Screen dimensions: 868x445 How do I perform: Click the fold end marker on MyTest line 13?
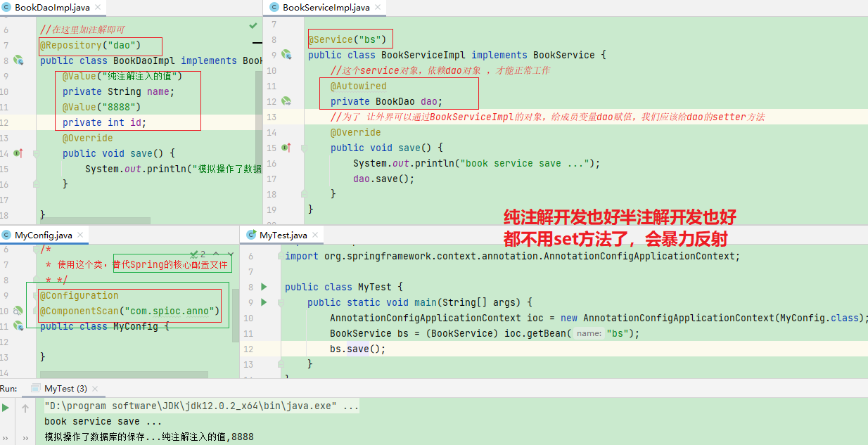280,364
